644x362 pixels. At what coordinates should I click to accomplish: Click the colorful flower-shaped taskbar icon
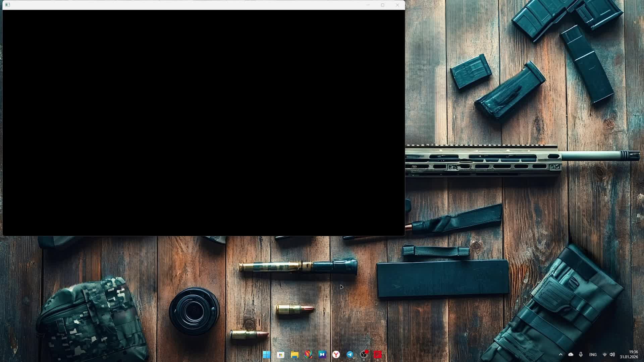coord(308,354)
